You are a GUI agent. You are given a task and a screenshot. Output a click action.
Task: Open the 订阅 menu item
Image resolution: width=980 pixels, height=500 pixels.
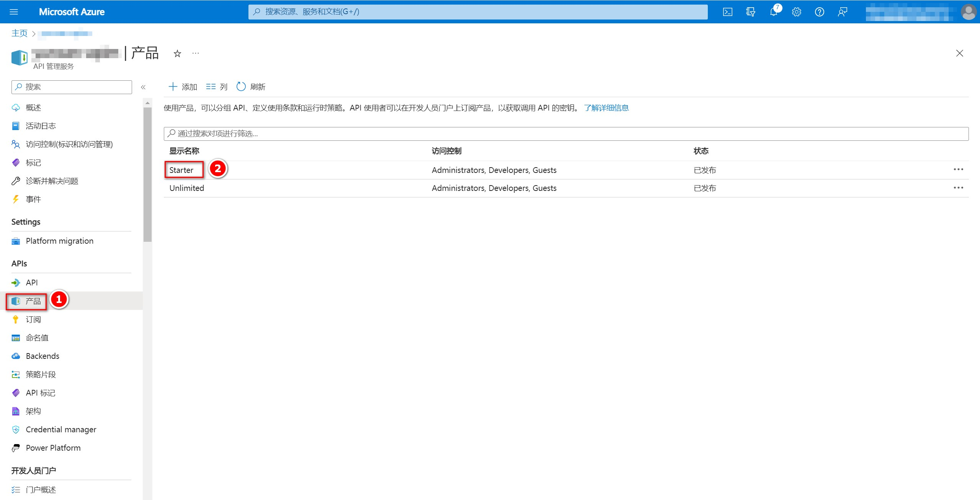(x=33, y=319)
